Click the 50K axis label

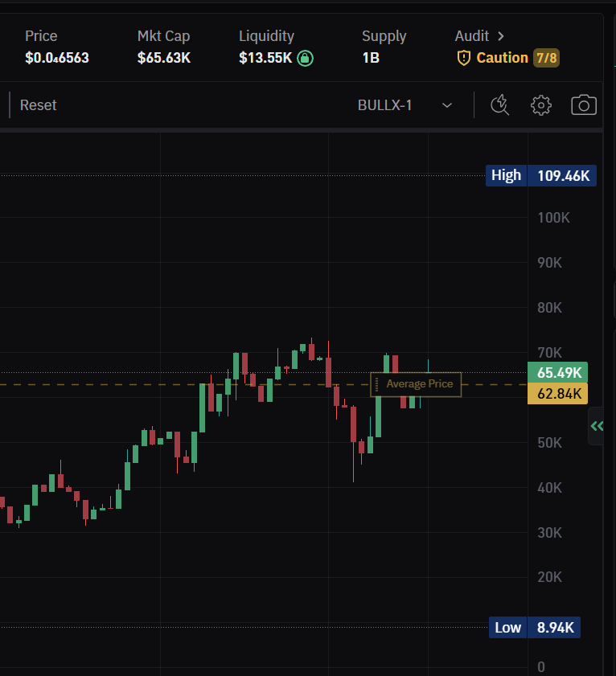coord(549,443)
